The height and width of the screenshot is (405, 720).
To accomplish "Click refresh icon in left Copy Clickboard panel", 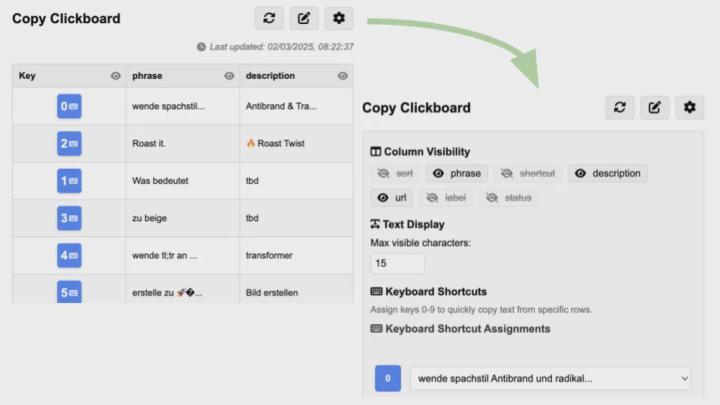I will point(269,18).
